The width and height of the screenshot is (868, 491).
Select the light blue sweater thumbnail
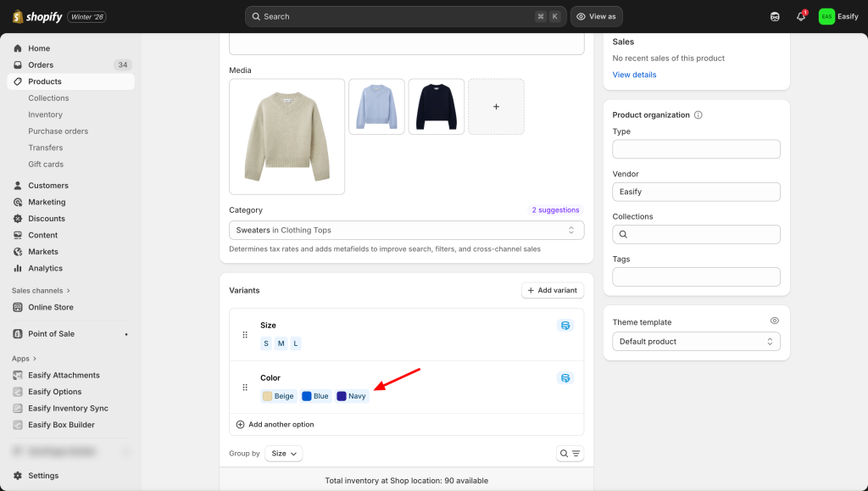click(x=376, y=107)
